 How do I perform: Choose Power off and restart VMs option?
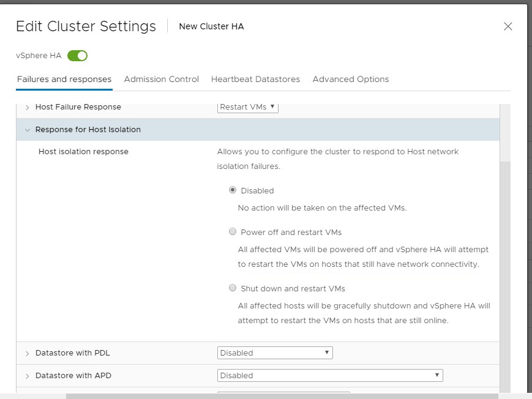[x=233, y=232]
